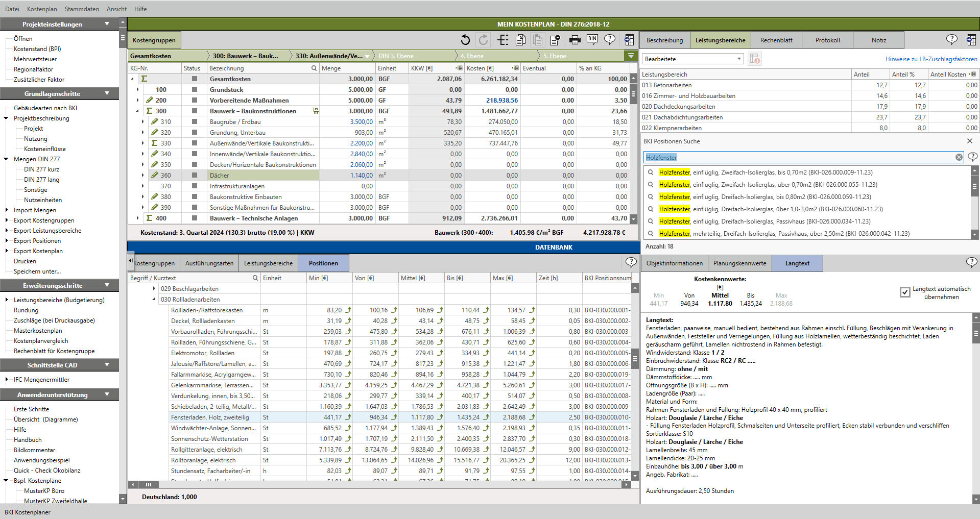Click cart icon next to Bauwerk – Baukonstruktionen

[x=316, y=111]
